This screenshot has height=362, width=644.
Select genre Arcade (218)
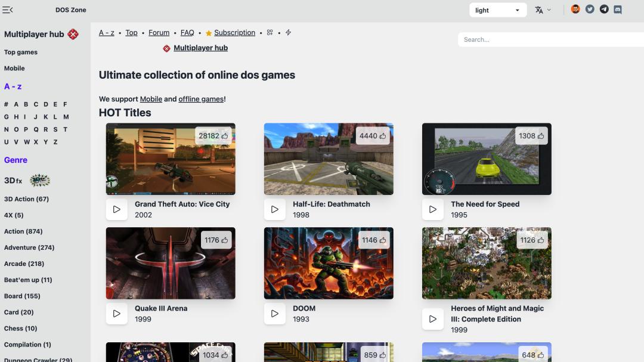tap(24, 264)
